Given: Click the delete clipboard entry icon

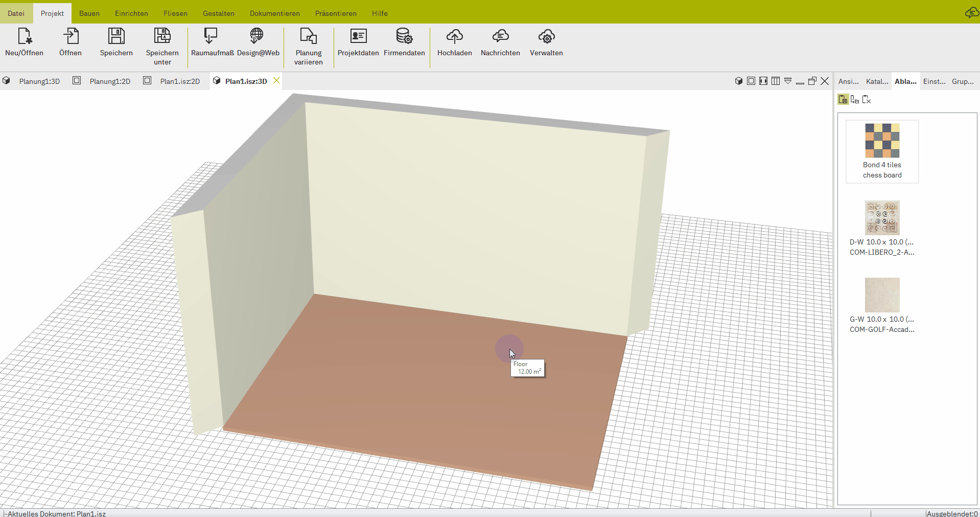Looking at the screenshot, I should 867,99.
